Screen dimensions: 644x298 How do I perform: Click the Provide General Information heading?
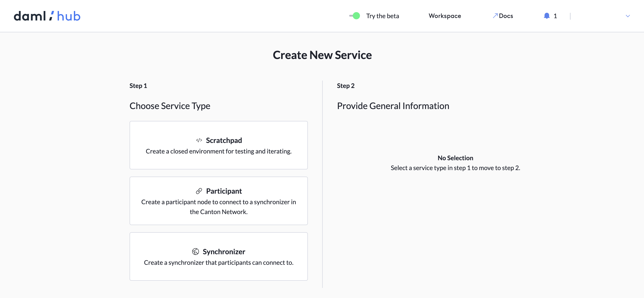click(393, 106)
